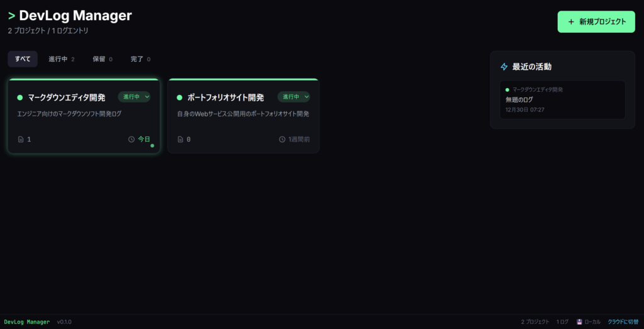Create a project with 新規プロジェクト button
Image resolution: width=644 pixels, height=329 pixels.
(596, 22)
